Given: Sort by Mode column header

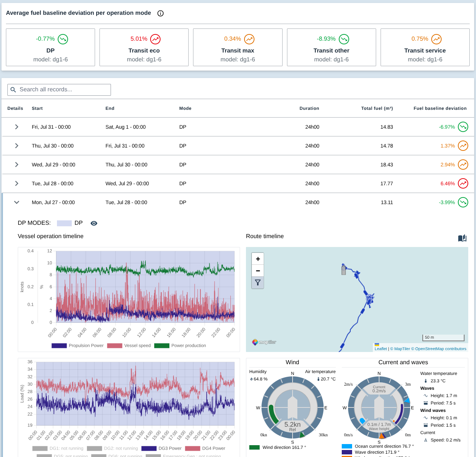Looking at the screenshot, I should [x=185, y=108].
